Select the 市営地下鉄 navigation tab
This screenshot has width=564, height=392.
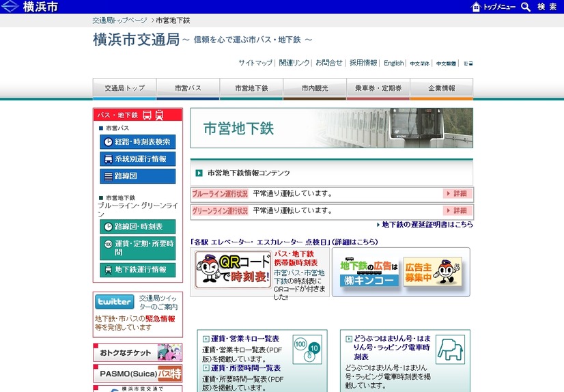(251, 89)
